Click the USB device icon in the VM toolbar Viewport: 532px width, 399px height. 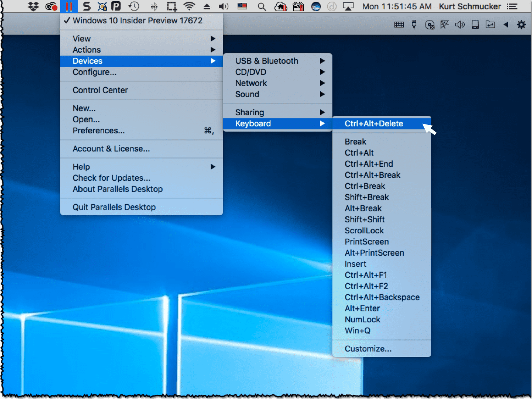point(414,24)
